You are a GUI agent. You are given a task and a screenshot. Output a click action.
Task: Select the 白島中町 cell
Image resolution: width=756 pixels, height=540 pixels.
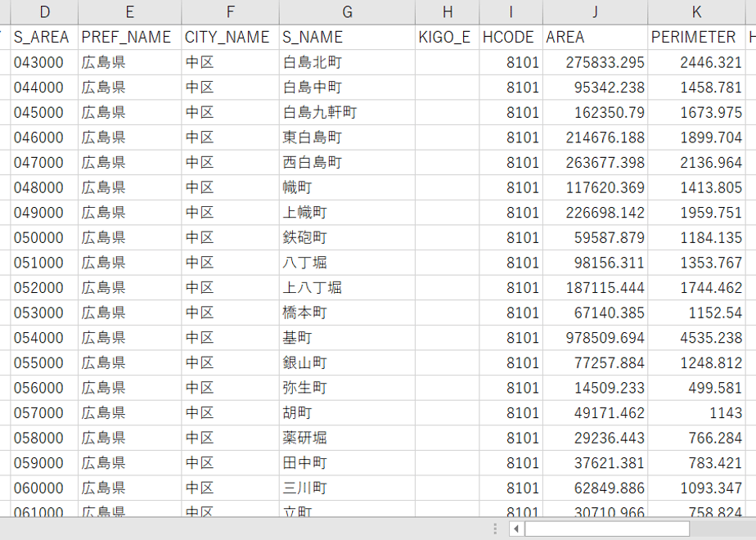tap(347, 88)
